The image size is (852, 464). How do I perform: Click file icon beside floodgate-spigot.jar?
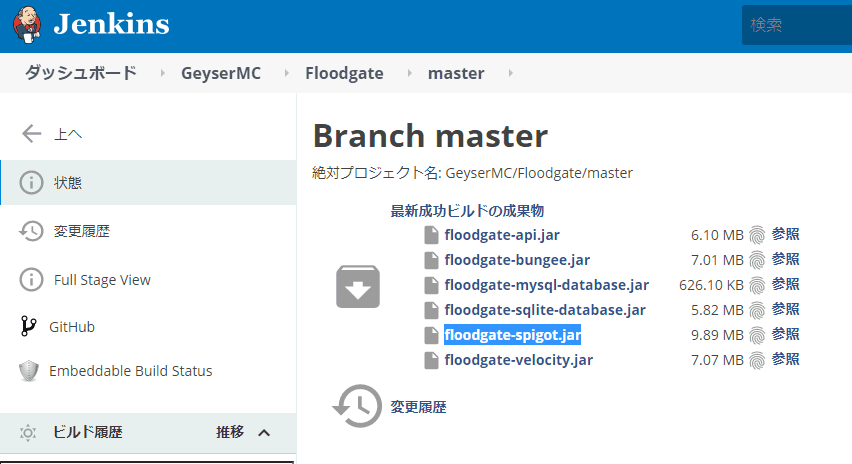tap(431, 335)
